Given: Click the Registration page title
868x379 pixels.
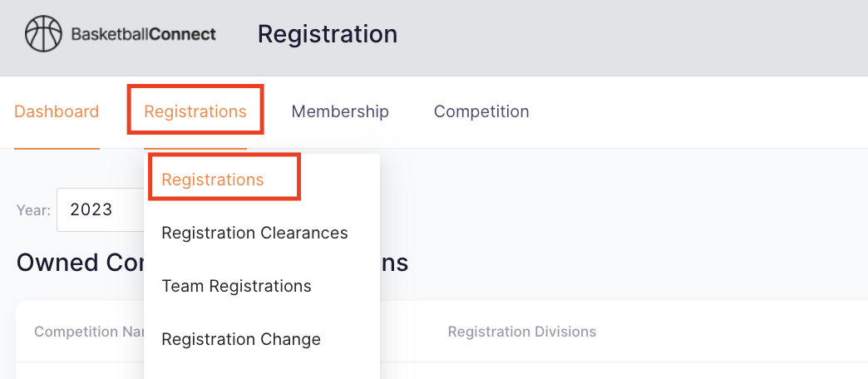Looking at the screenshot, I should (327, 34).
